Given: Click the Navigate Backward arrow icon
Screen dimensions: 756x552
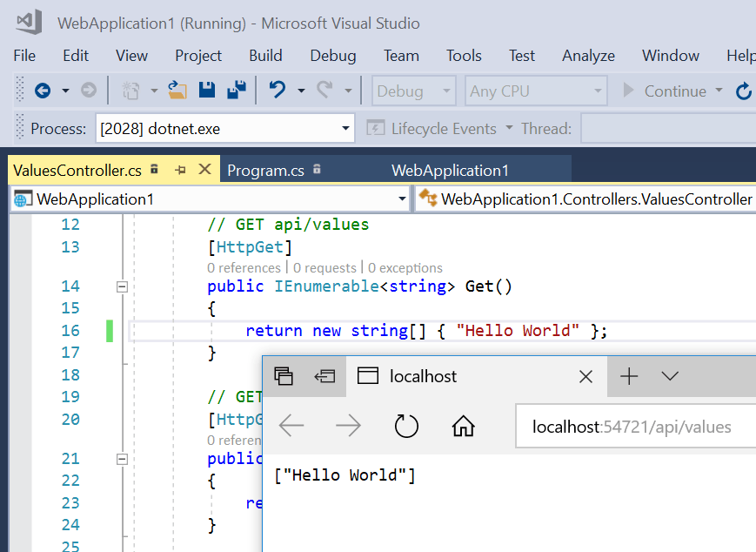Looking at the screenshot, I should pos(43,91).
